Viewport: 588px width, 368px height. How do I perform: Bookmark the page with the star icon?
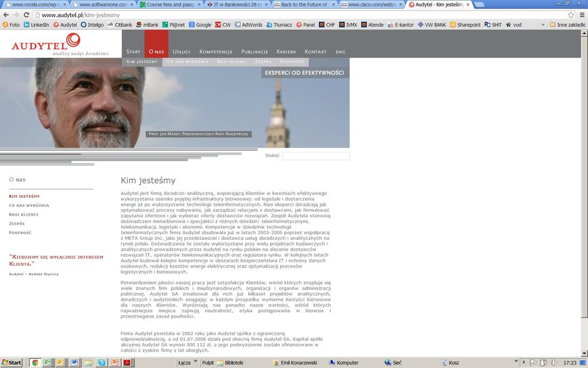pos(571,15)
